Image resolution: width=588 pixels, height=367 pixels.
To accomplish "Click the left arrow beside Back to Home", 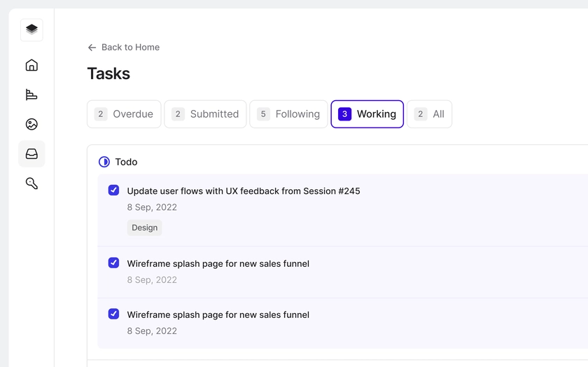I will click(x=92, y=48).
